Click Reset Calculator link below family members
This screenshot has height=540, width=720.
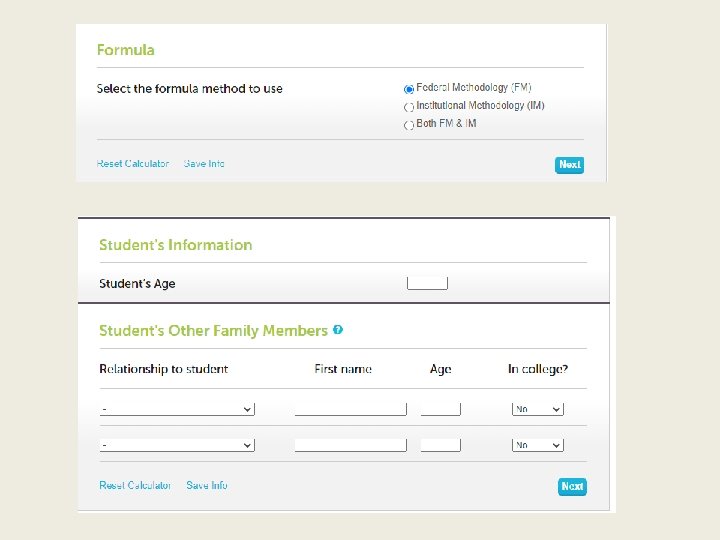coord(135,486)
